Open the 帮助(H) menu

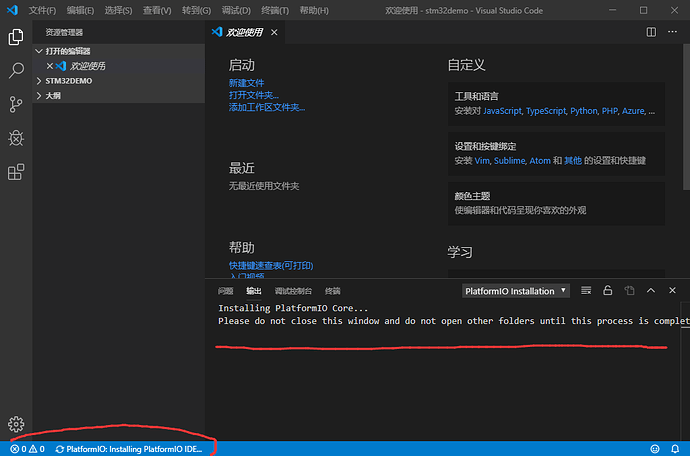click(x=314, y=11)
